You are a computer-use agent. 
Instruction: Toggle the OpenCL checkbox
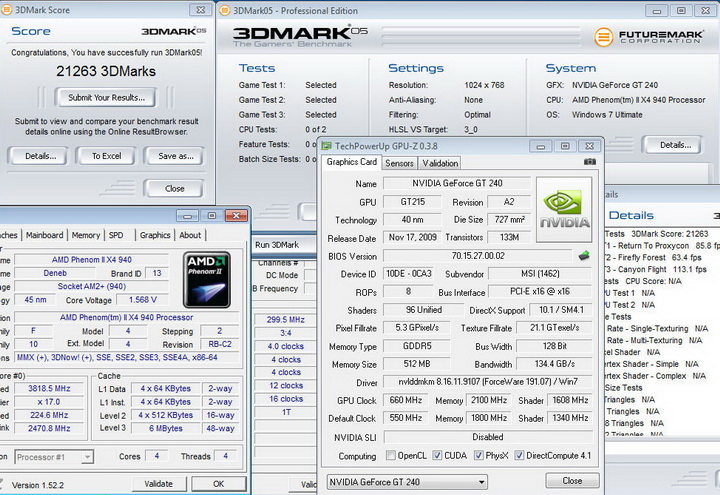point(391,455)
